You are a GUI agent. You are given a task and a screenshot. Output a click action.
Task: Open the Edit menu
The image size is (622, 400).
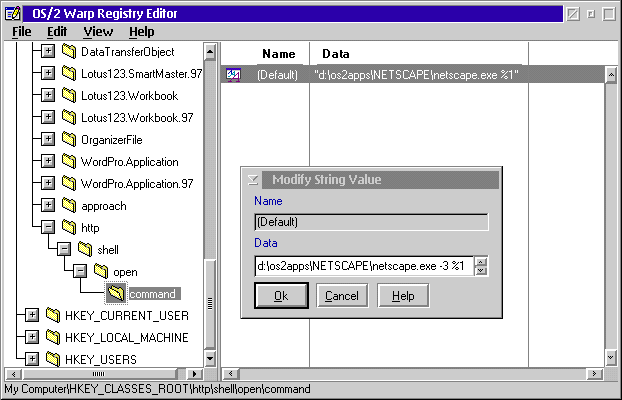[57, 32]
